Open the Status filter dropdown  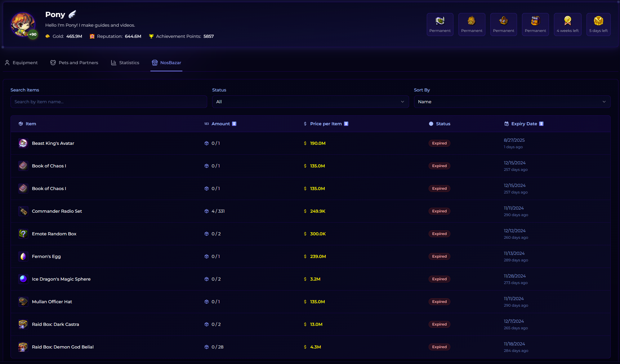pyautogui.click(x=310, y=102)
